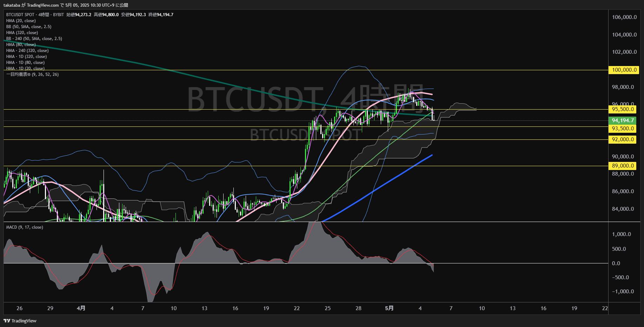The height and width of the screenshot is (327, 644).
Task: Click the 終値94,194.7 close value in legend
Action: [x=161, y=15]
